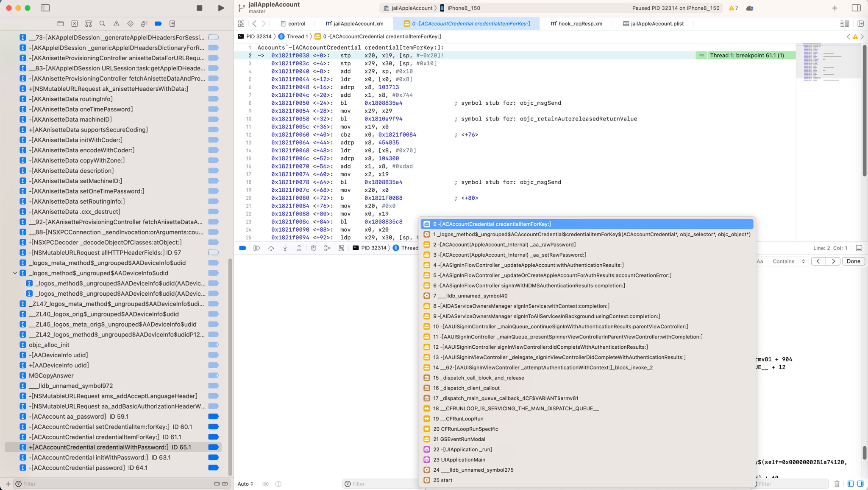Disable breakpoint setCredentialItem:forKey: ID 60.1
This screenshot has width=868, height=490.
click(213, 427)
